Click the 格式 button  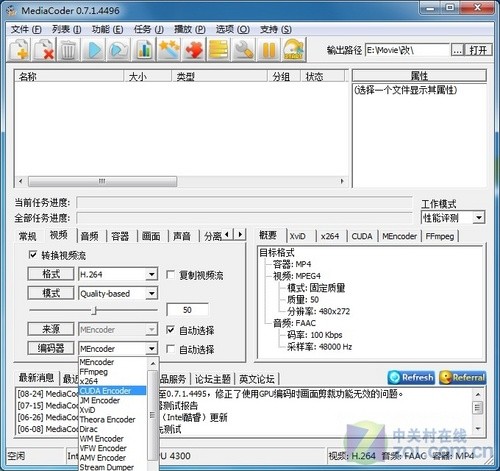(51, 274)
